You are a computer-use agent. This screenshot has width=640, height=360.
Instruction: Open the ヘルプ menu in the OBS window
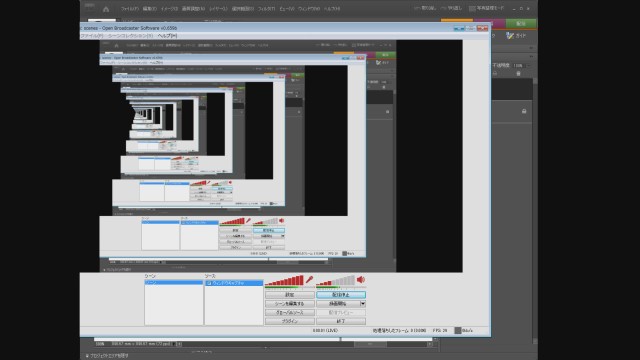coord(167,36)
